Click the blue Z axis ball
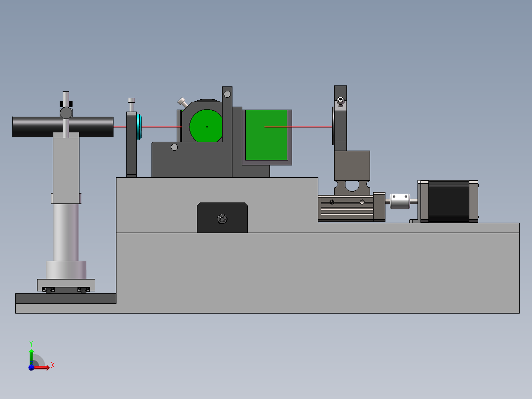 click(x=31, y=368)
